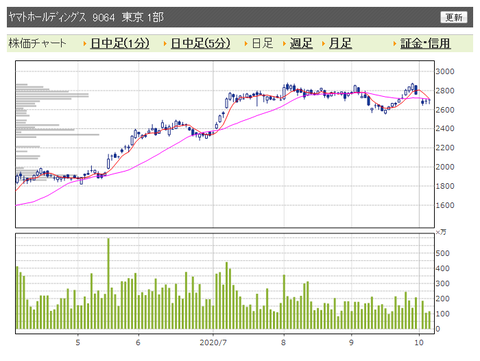
Task: Click the orange arrow before 日足
Action: (246, 44)
